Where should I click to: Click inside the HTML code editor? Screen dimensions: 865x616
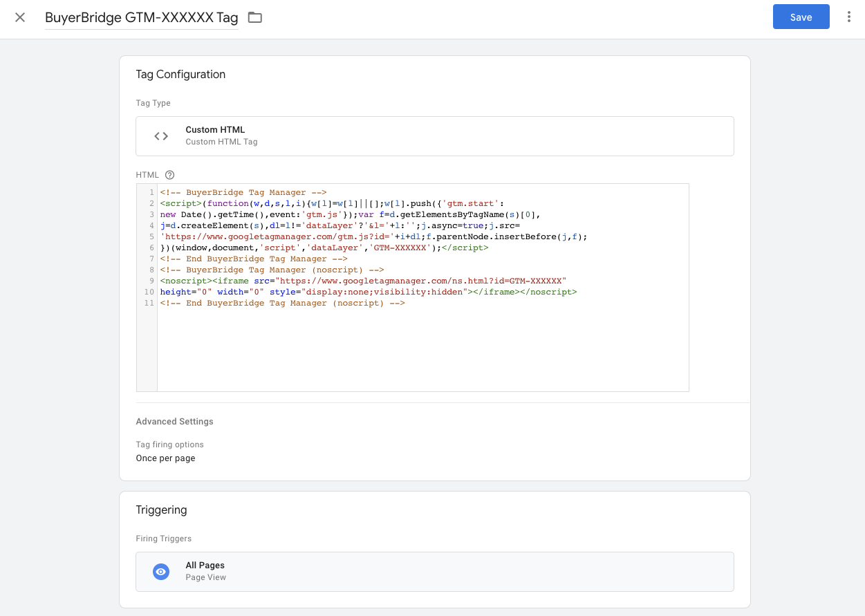coord(422,288)
